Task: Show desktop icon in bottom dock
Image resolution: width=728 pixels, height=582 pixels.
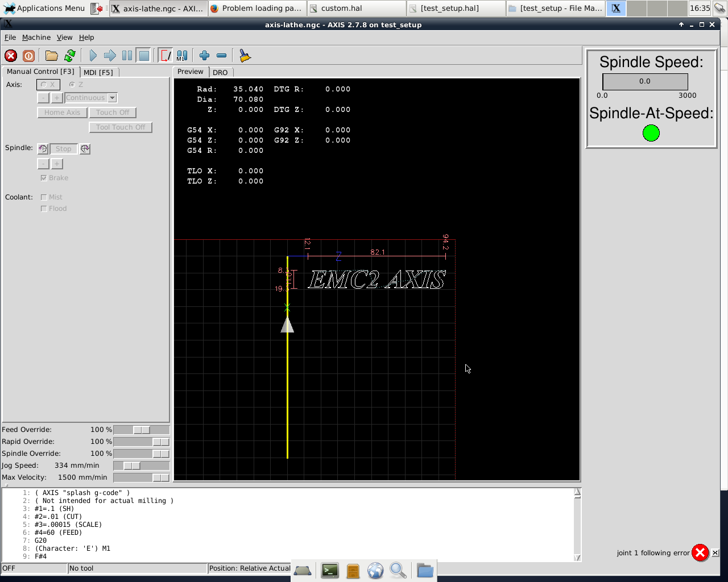Action: pos(303,571)
